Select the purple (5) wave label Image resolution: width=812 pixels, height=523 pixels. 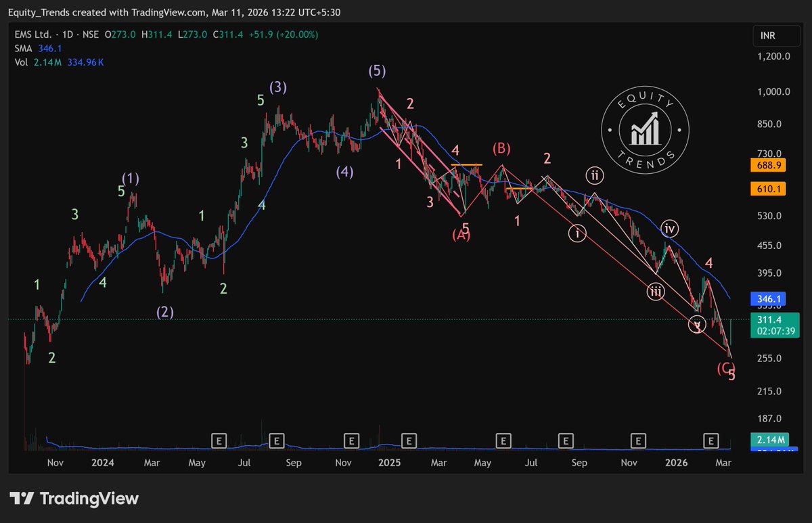coord(378,70)
